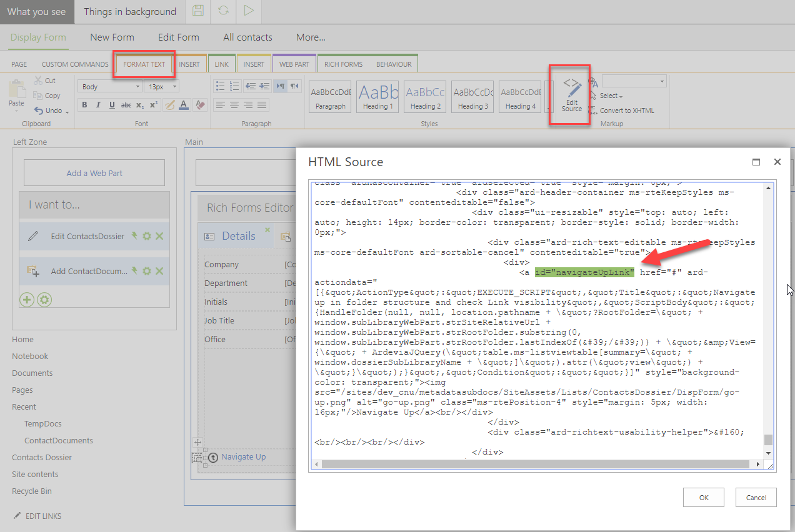
Task: Open settings gear for Edit ContactsDossier action
Action: pyautogui.click(x=147, y=236)
